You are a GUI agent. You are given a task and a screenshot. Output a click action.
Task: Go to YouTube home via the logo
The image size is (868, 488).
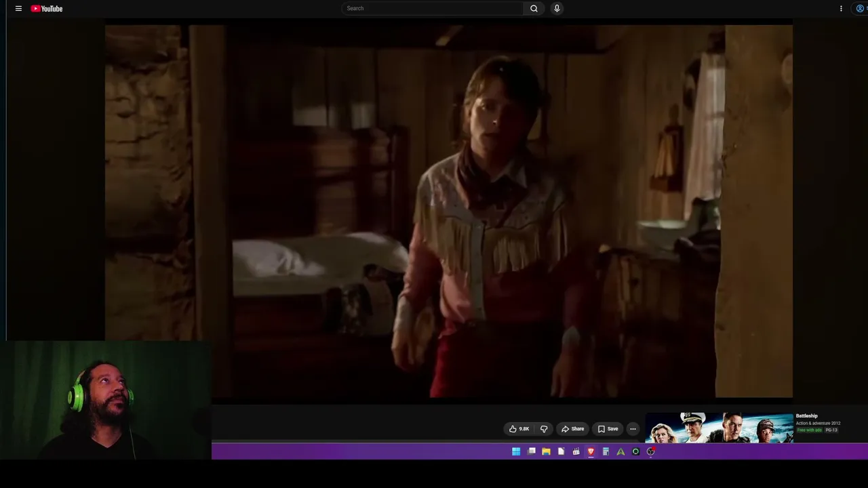[47, 9]
